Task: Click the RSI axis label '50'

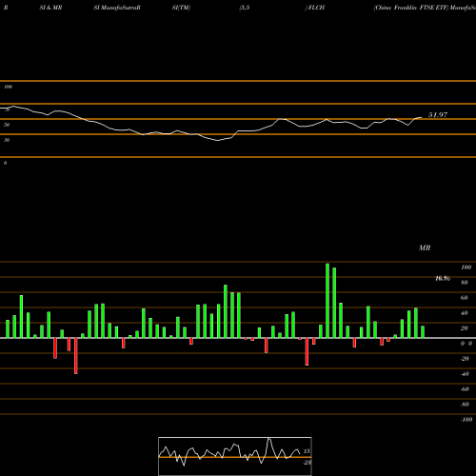Action: (x=7, y=125)
